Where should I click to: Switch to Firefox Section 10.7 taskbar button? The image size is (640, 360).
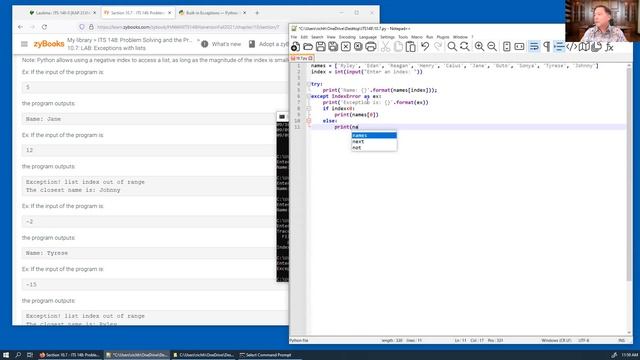tap(69, 355)
